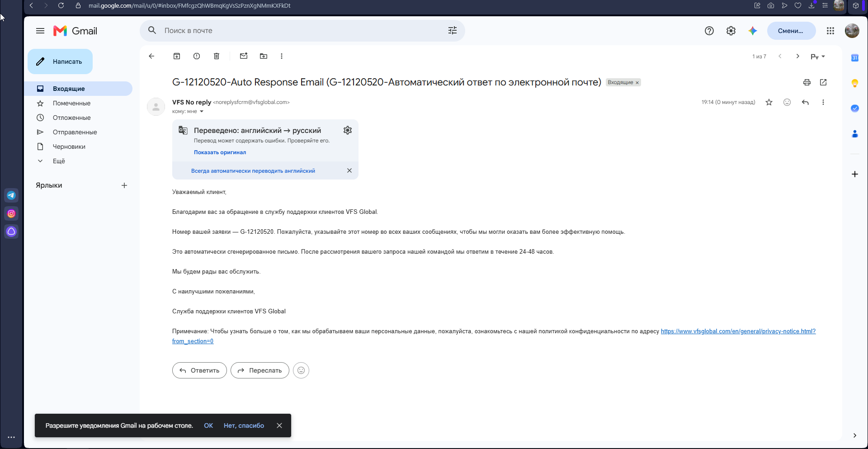
Task: Click the Ответить button
Action: pos(199,370)
